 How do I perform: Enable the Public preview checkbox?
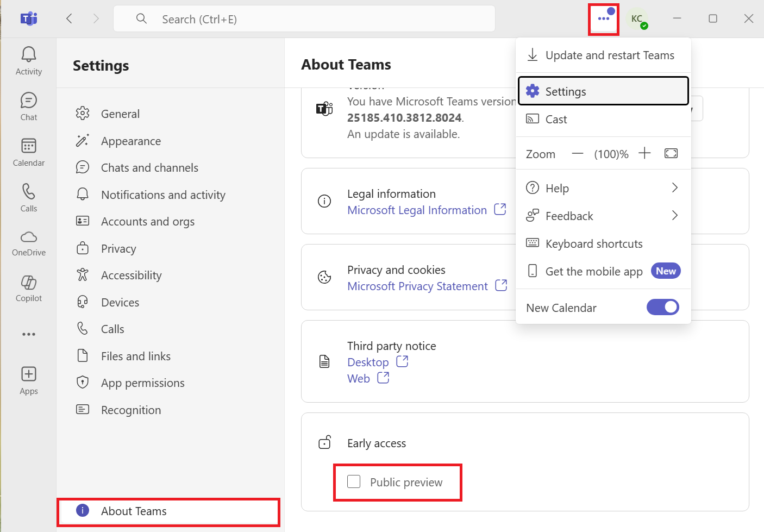[354, 482]
